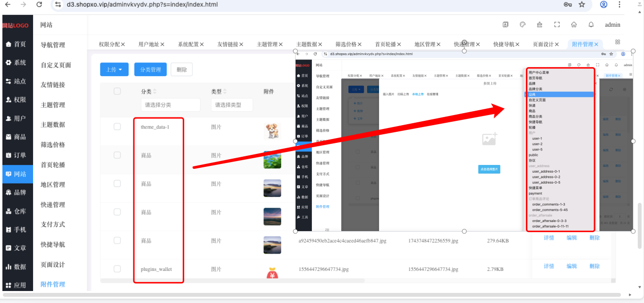Image resolution: width=644 pixels, height=303 pixels.
Task: Click the 分类管理 button
Action: click(151, 70)
